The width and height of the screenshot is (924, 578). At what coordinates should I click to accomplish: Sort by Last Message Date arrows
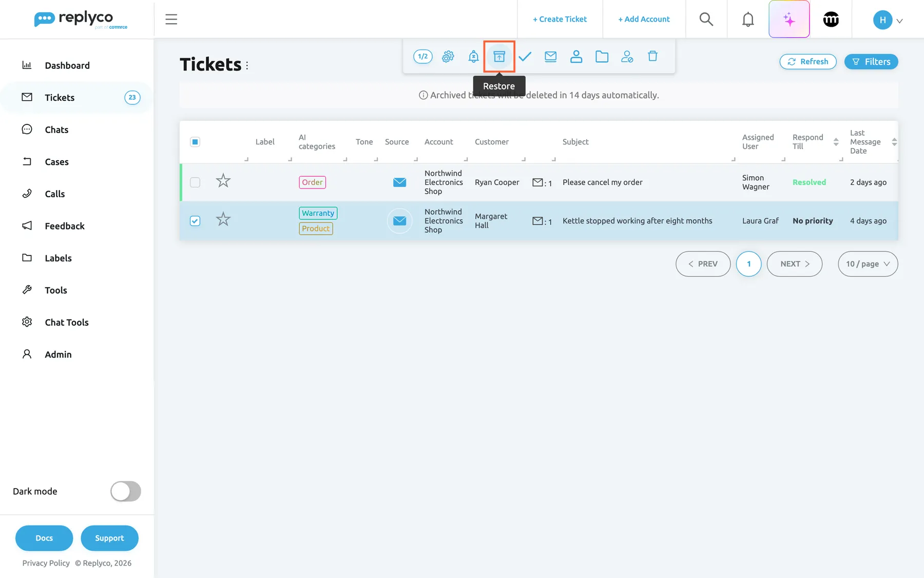click(x=894, y=142)
